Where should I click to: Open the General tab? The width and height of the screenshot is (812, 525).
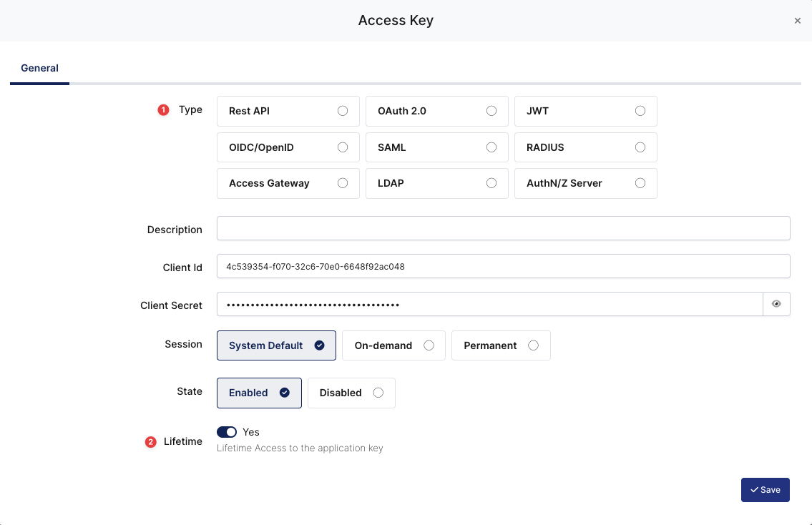[x=39, y=69]
